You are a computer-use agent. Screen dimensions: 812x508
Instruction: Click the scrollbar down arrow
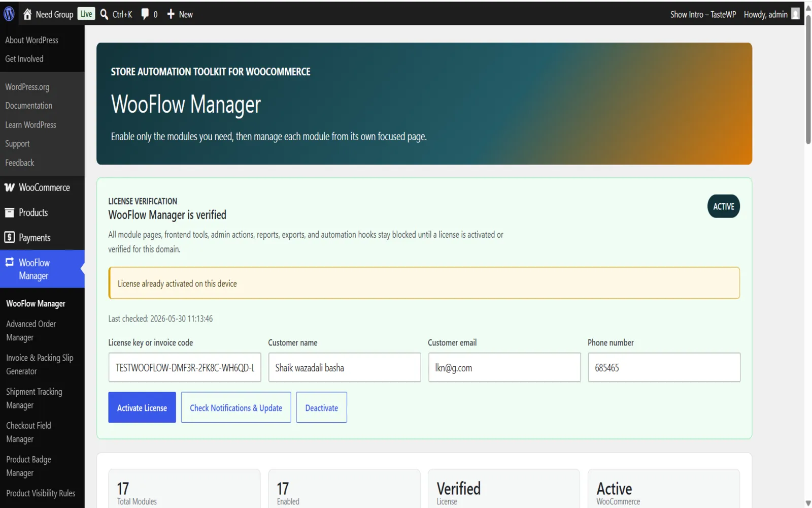click(808, 503)
